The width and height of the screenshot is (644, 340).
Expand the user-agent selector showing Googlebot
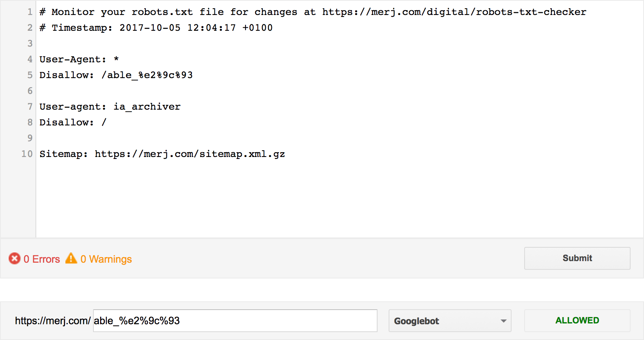449,321
